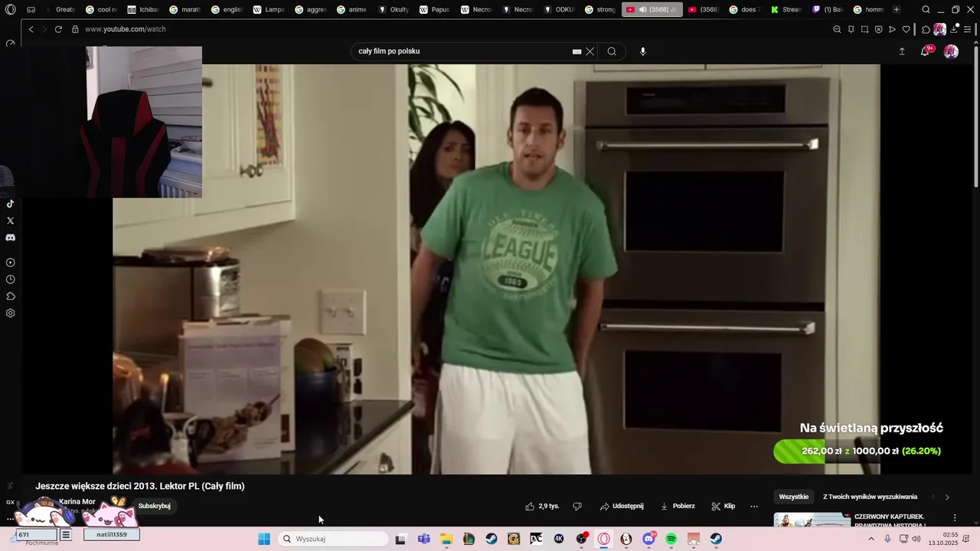The height and width of the screenshot is (551, 980).
Task: Switch to the Okulty browser tab
Action: click(x=394, y=10)
